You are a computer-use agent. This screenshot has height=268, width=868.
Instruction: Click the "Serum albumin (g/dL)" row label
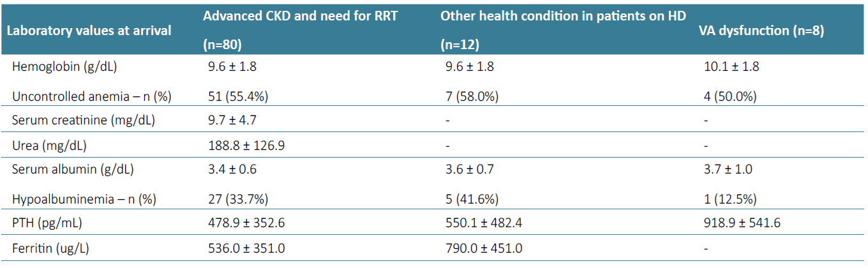tap(73, 170)
